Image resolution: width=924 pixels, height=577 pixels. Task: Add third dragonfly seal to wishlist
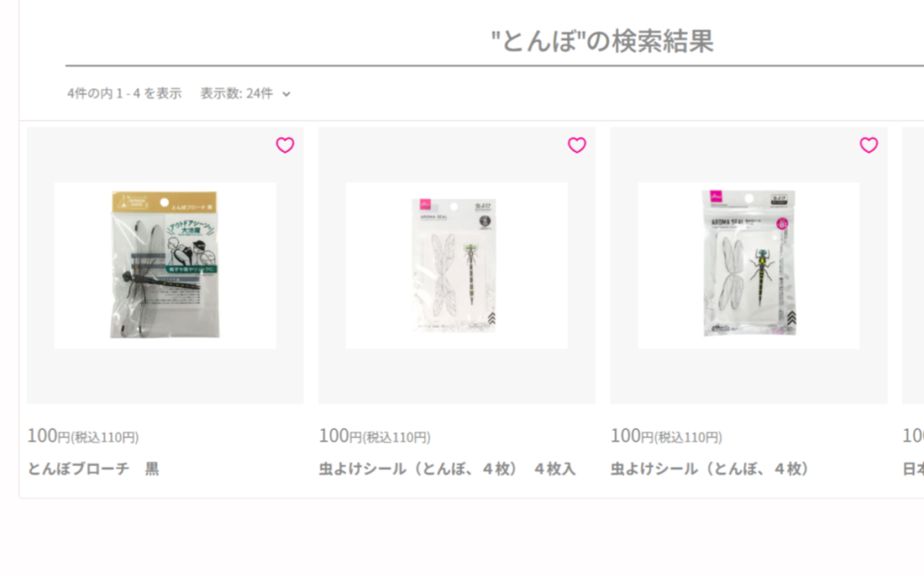click(869, 145)
